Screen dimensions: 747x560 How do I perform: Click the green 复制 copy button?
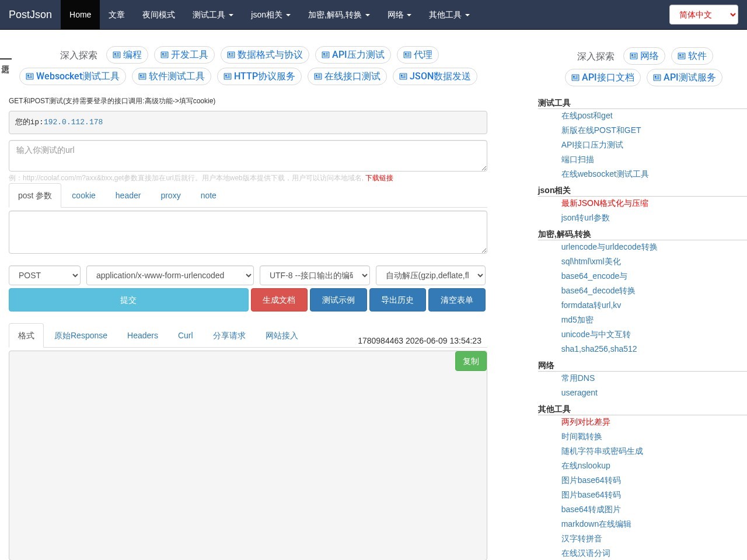click(471, 361)
